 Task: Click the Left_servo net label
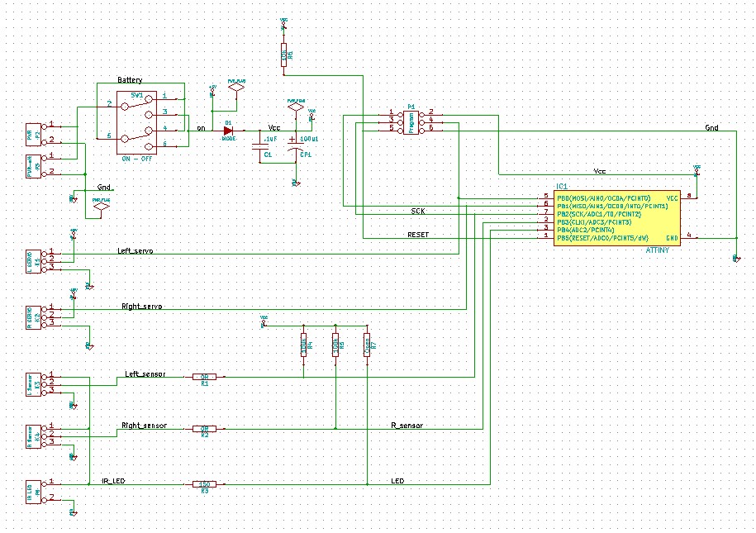click(134, 249)
